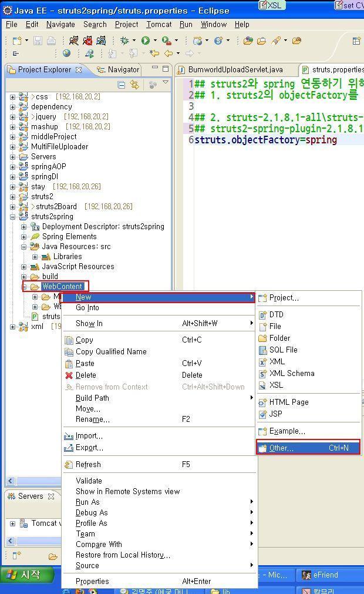Expand the Spring Elements node

pyautogui.click(x=24, y=237)
